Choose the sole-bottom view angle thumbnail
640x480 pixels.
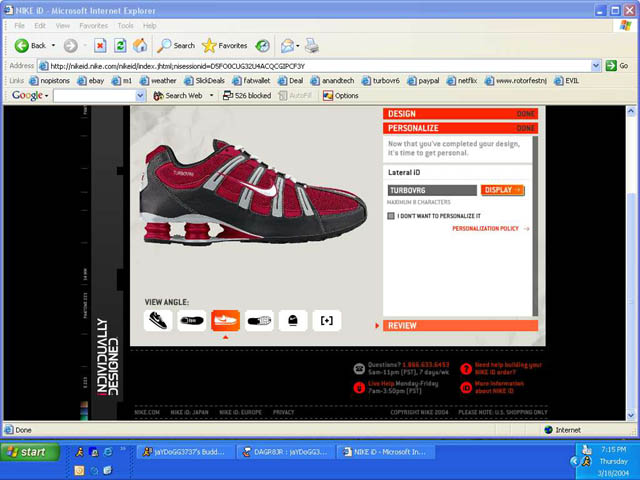(259, 320)
